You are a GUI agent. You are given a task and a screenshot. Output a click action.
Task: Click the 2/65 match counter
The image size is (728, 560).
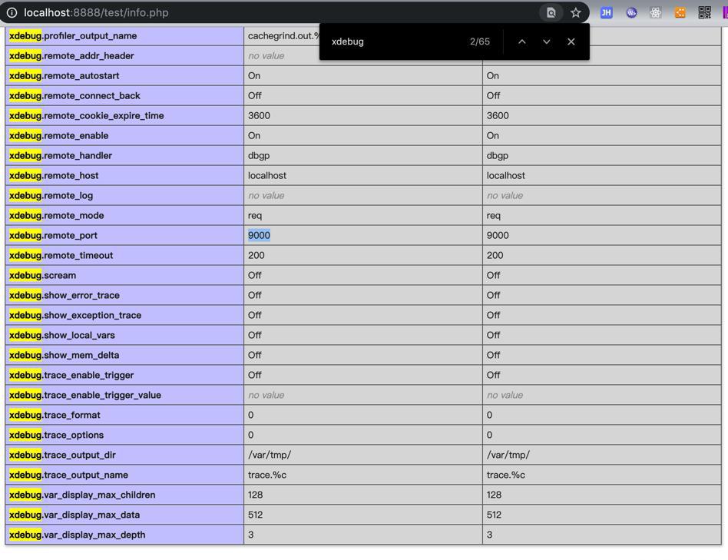[x=480, y=41]
